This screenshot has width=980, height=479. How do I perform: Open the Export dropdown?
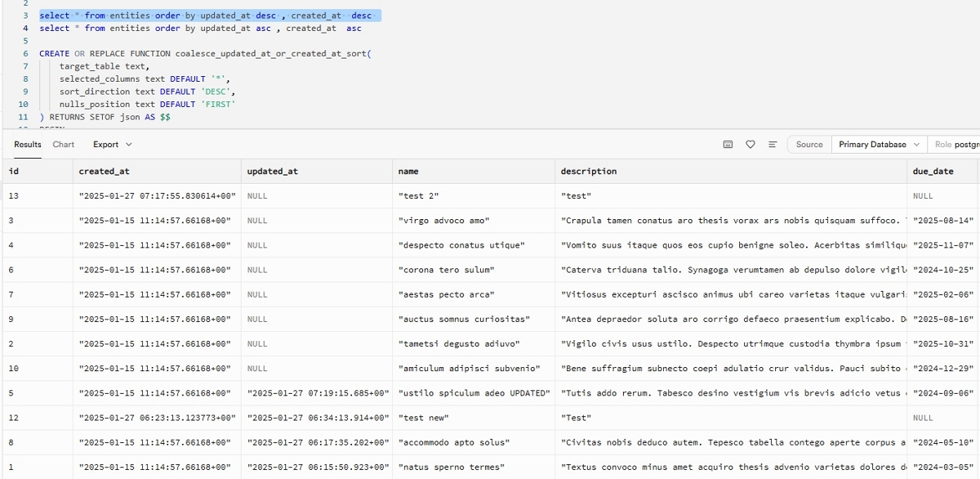[x=112, y=145]
